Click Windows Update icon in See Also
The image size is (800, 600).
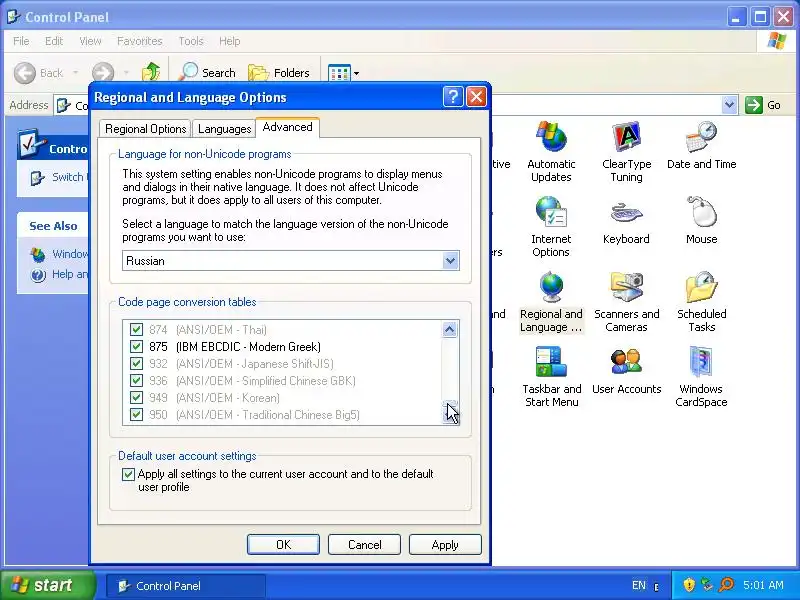pyautogui.click(x=38, y=254)
